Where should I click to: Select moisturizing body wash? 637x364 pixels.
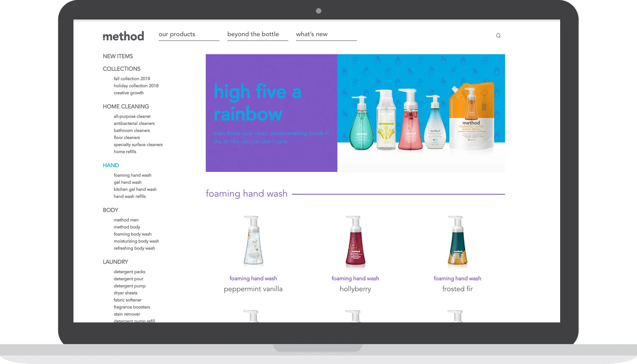coord(136,241)
